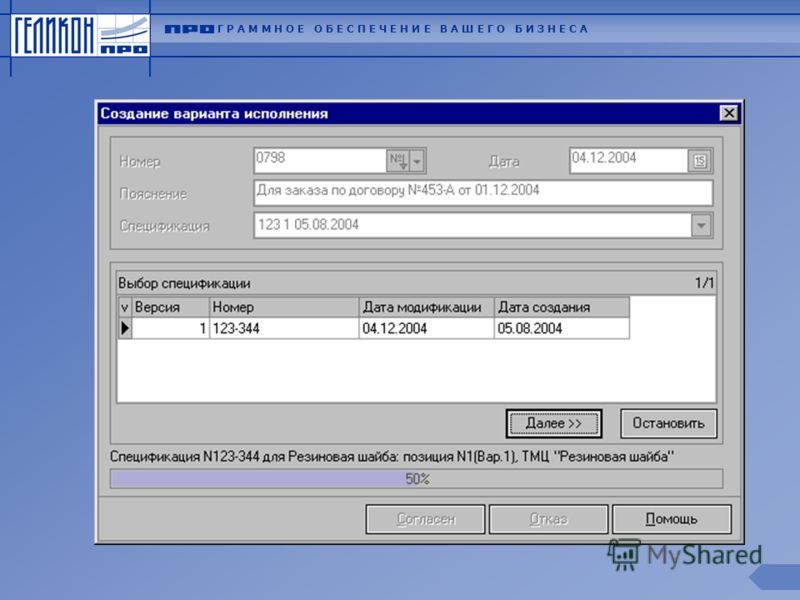
Task: Click the Дата field showing 04.12.2004
Action: click(x=629, y=161)
